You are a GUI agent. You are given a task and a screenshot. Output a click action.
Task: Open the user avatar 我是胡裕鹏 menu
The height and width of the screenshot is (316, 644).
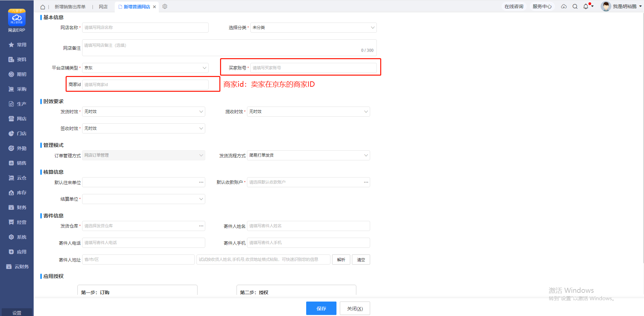(x=621, y=6)
